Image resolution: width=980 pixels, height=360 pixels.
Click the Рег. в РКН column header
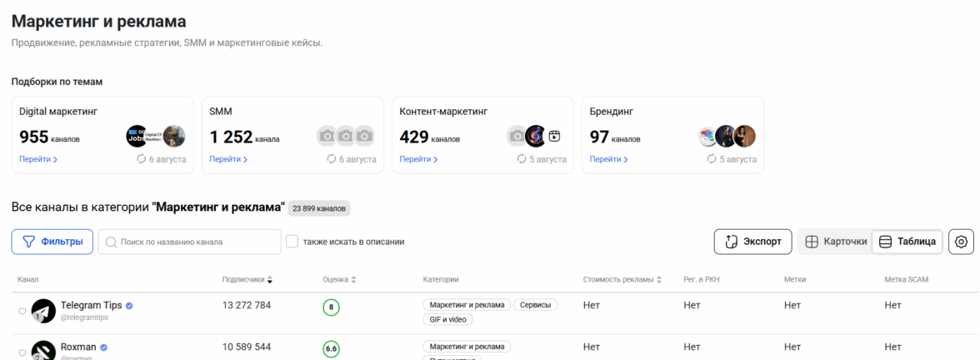[703, 279]
